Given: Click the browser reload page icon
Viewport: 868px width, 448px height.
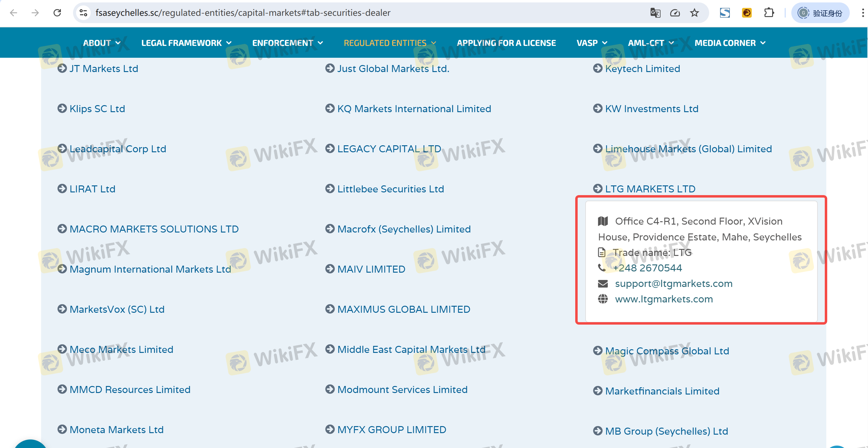Looking at the screenshot, I should pyautogui.click(x=57, y=13).
